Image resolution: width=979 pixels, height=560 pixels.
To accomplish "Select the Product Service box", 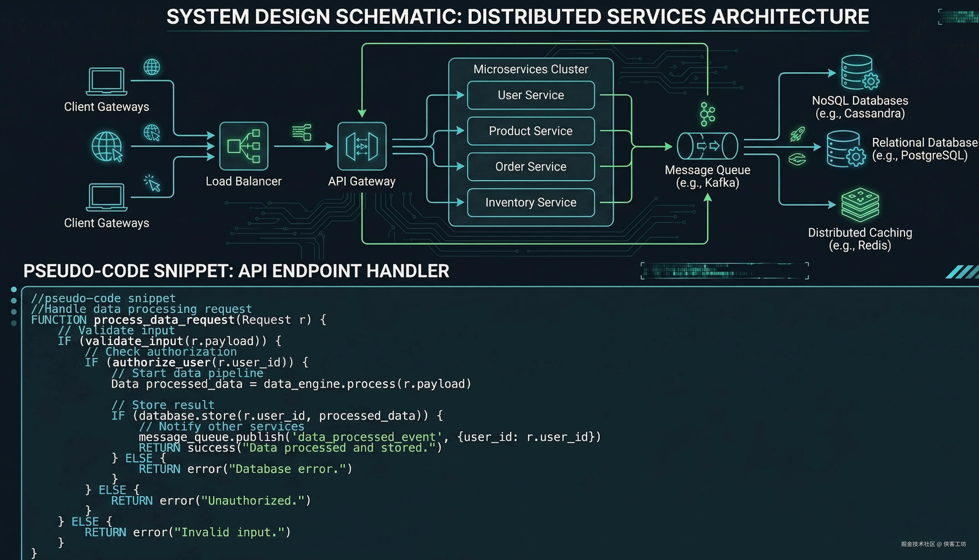I will 530,131.
